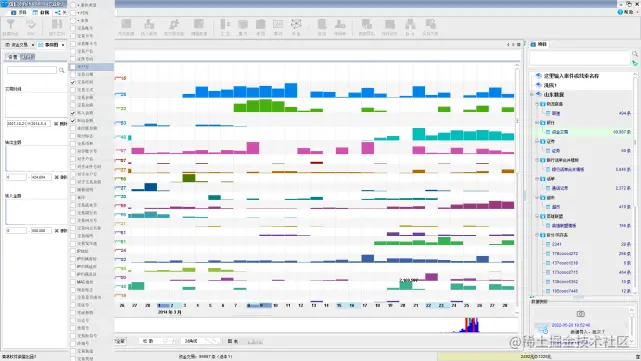
Task: Click the project panel search input
Action: pos(580,58)
